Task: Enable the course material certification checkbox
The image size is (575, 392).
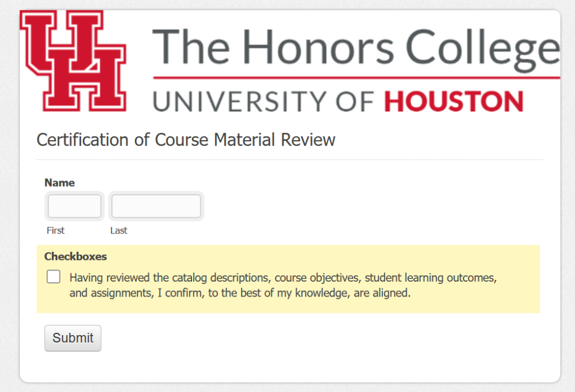Action: [53, 276]
